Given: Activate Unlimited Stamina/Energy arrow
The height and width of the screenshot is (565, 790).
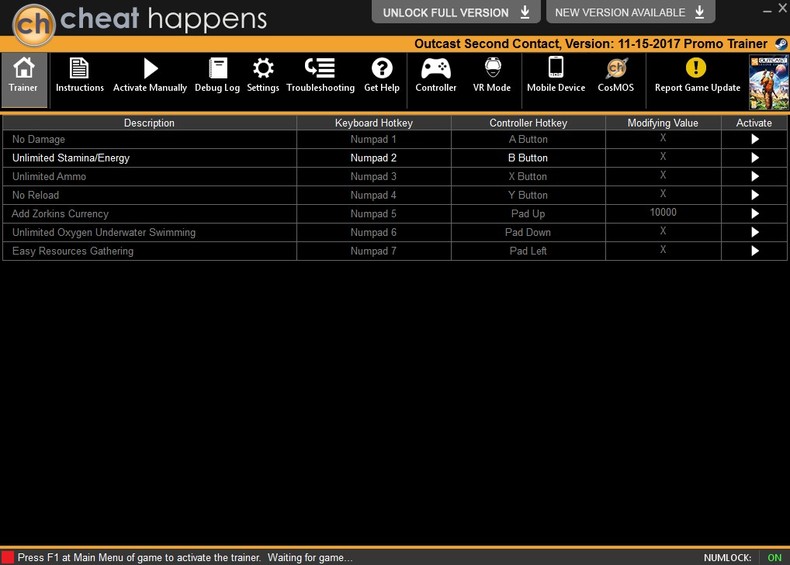Looking at the screenshot, I should 755,158.
